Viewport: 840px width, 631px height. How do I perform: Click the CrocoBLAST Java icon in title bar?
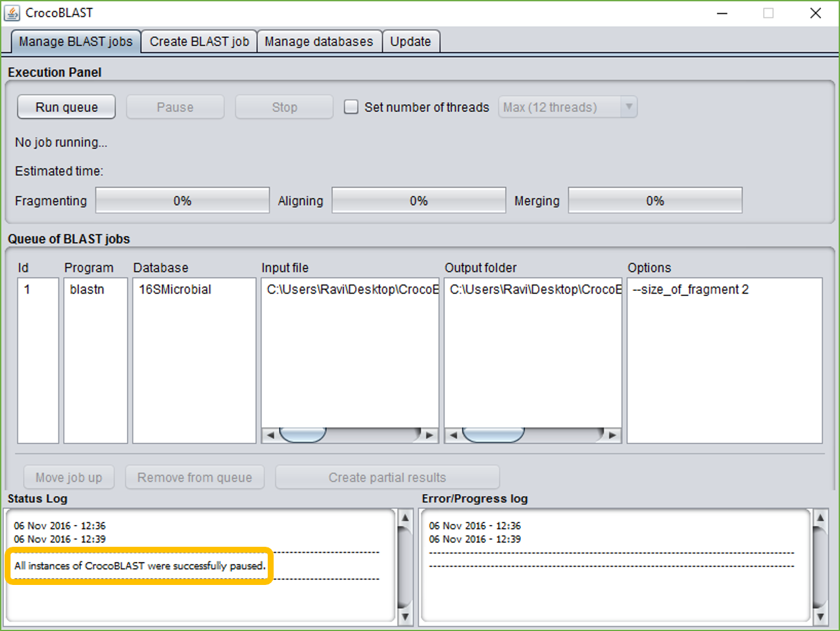click(12, 13)
